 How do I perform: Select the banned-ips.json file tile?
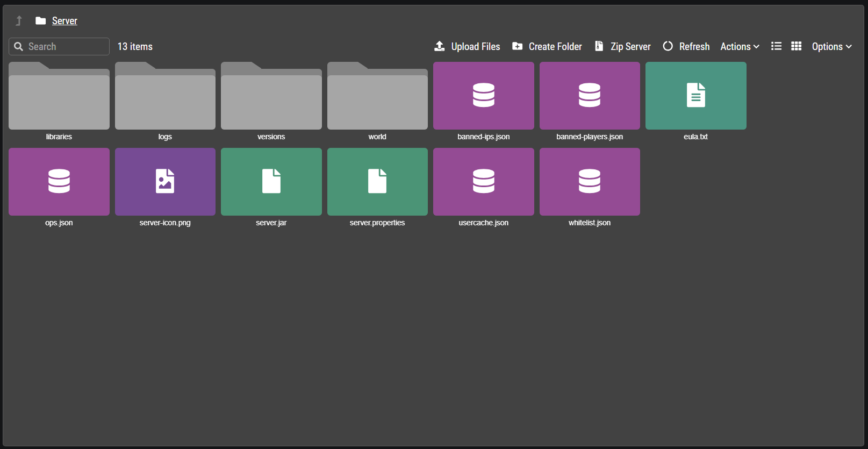pos(484,96)
